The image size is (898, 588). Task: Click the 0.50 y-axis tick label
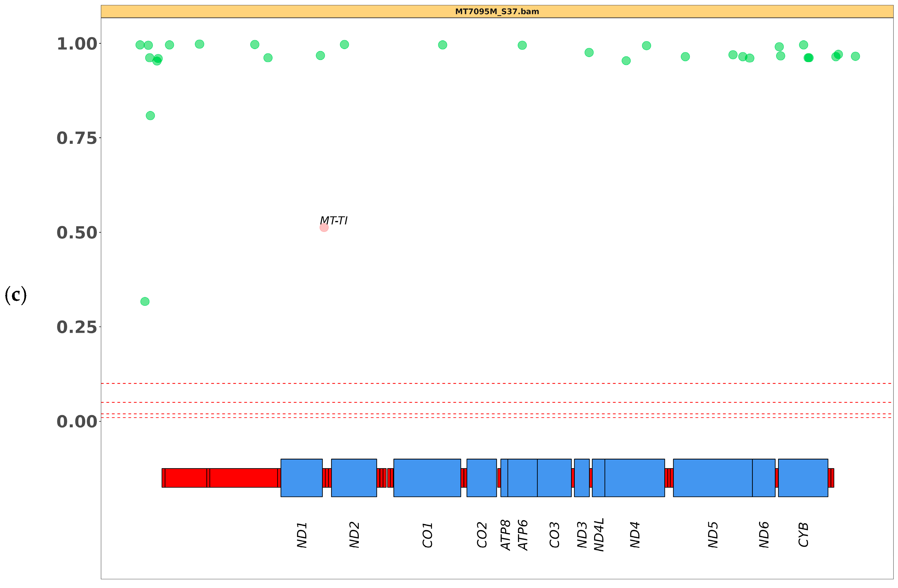click(x=77, y=232)
